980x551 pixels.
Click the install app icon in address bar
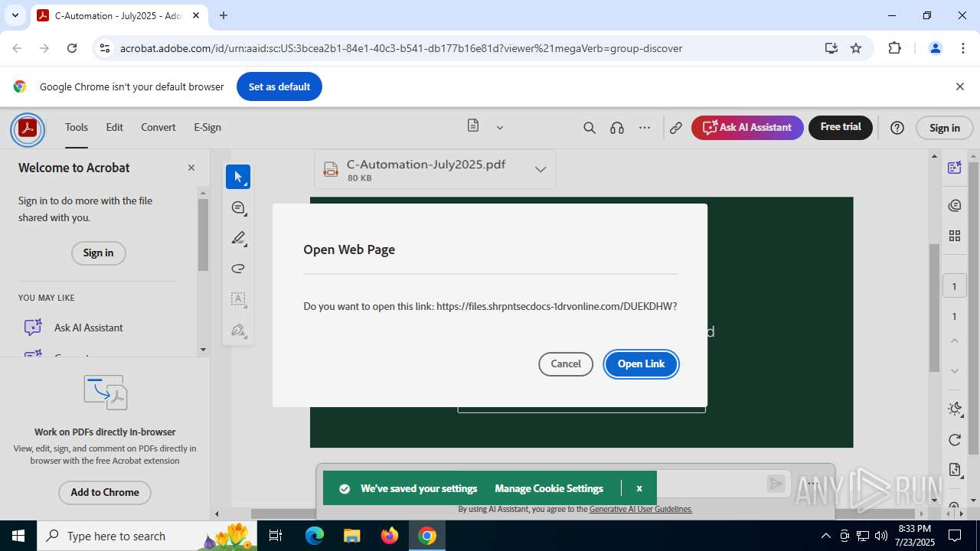tap(831, 48)
